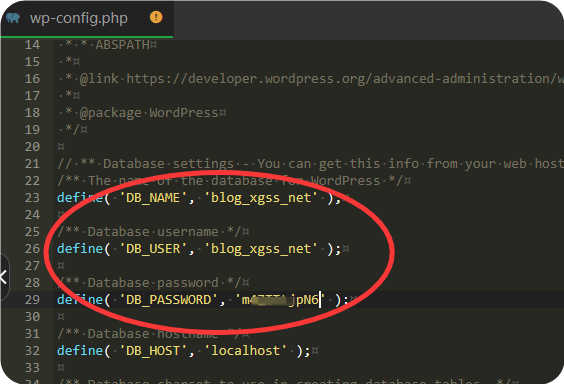Click the define keyword on line 26
The height and width of the screenshot is (384, 564).
click(80, 249)
